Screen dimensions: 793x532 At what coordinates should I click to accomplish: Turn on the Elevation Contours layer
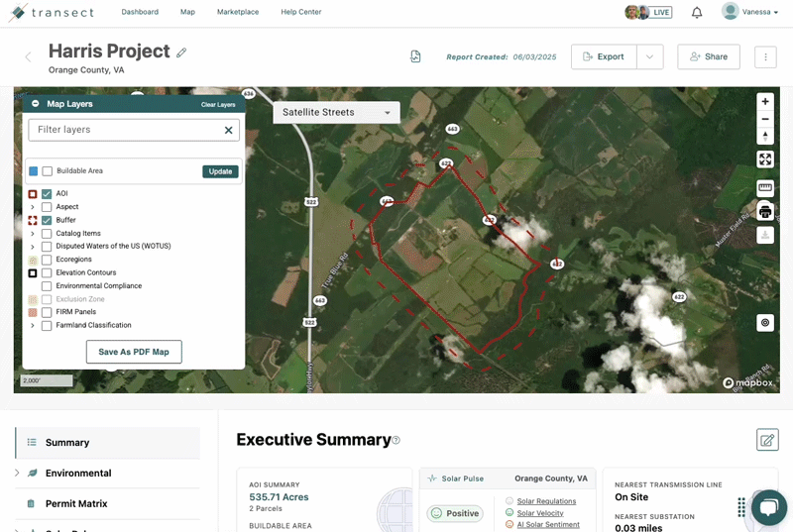(x=47, y=272)
